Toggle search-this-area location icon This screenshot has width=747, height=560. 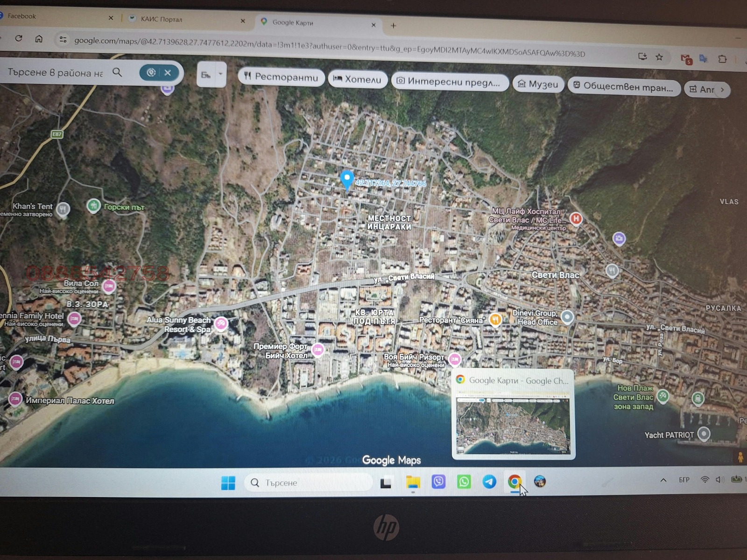tap(151, 72)
